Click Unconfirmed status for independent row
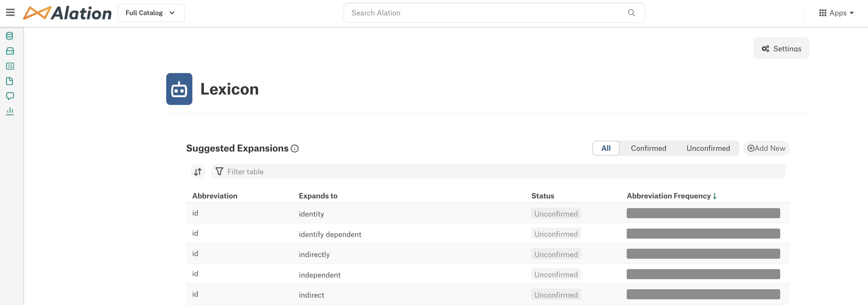Screen dimensions: 868x305 point(556,274)
